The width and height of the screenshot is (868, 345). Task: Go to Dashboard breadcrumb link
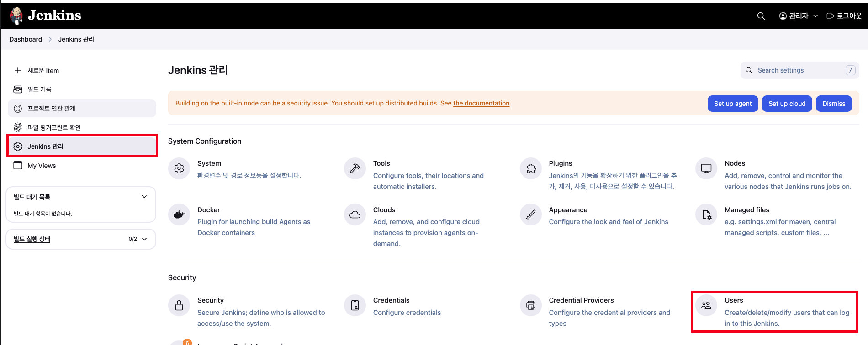click(26, 39)
